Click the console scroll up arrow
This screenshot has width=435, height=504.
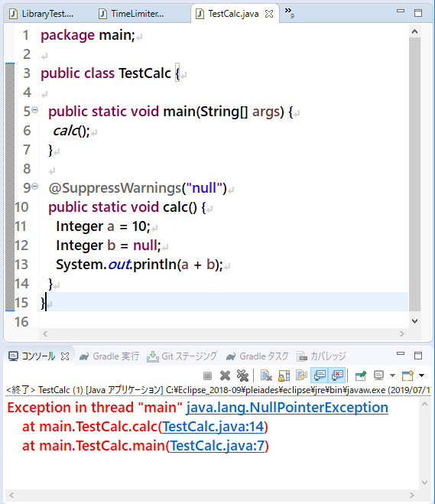424,405
